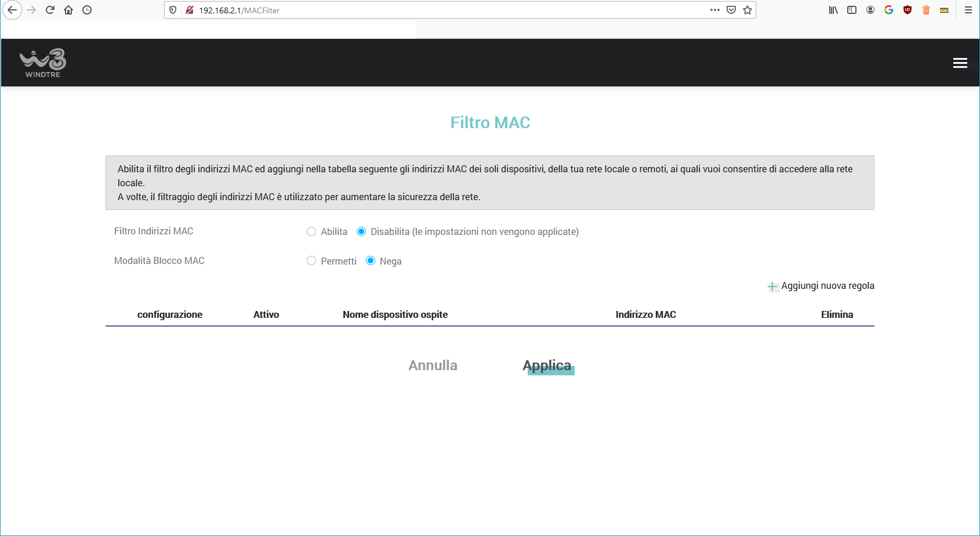This screenshot has width=980, height=536.
Task: Click the Indirizzo MAC column header
Action: pos(645,314)
